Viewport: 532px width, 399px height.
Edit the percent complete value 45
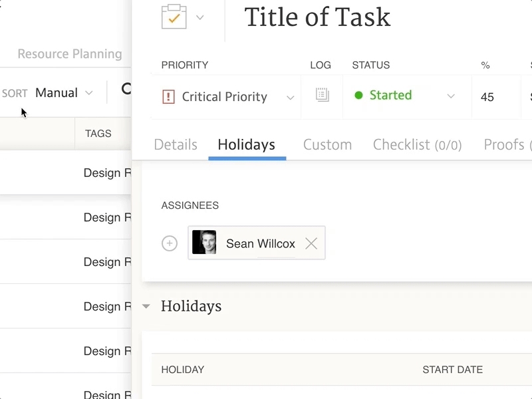point(487,97)
